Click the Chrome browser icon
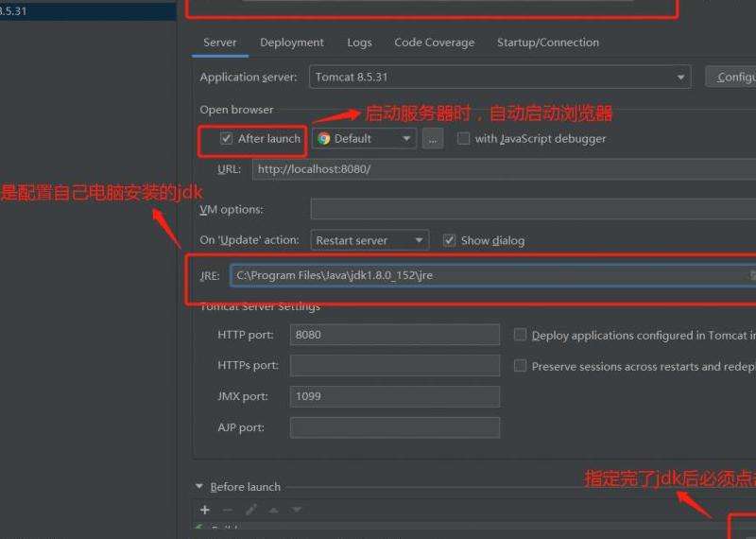The height and width of the screenshot is (539, 756). (x=324, y=139)
